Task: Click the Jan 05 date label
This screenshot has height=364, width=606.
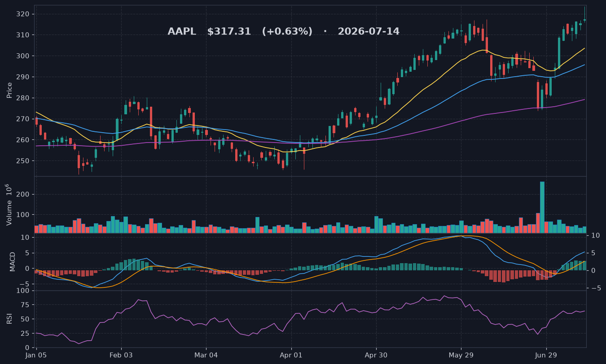Action: tap(36, 355)
